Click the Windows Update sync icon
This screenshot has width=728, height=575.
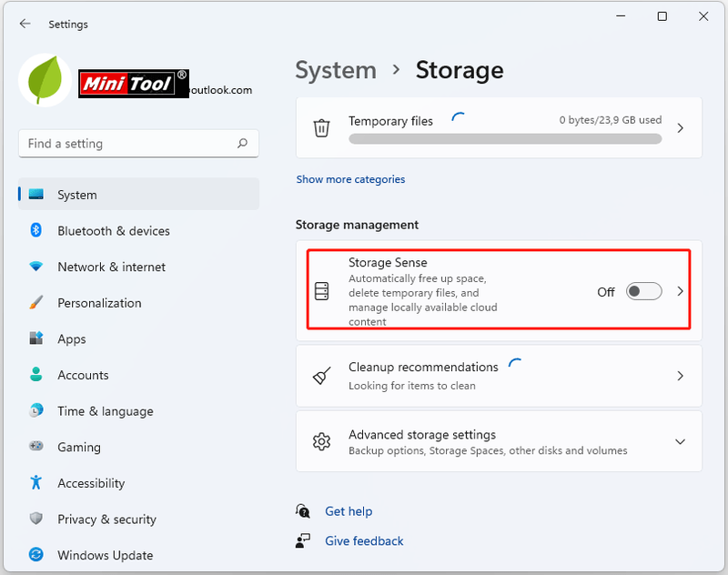click(35, 555)
